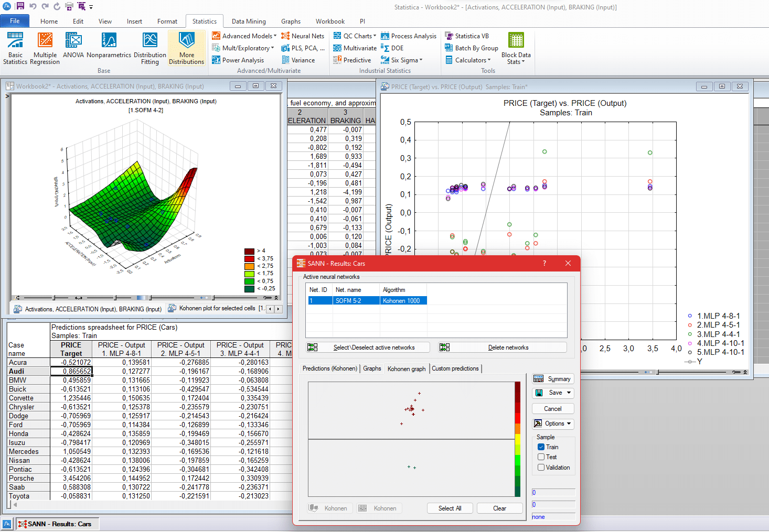769x532 pixels.
Task: Open Multiple Regression analysis
Action: click(x=45, y=48)
